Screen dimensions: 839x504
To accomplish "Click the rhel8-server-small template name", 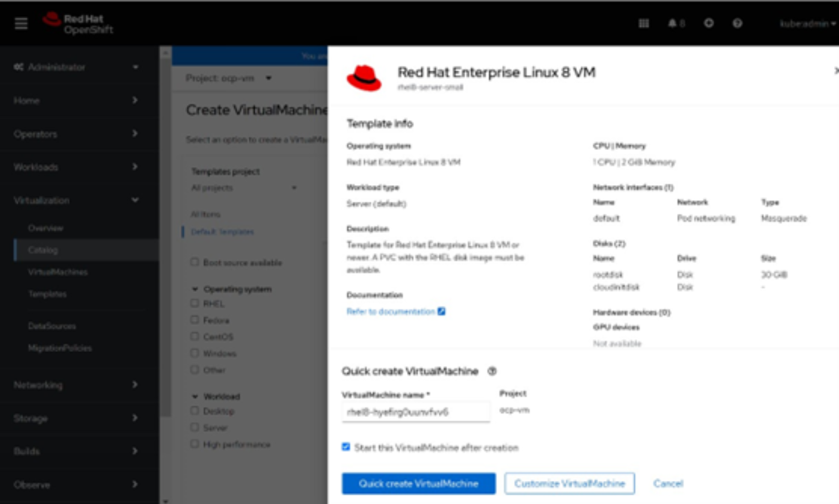I will 430,87.
